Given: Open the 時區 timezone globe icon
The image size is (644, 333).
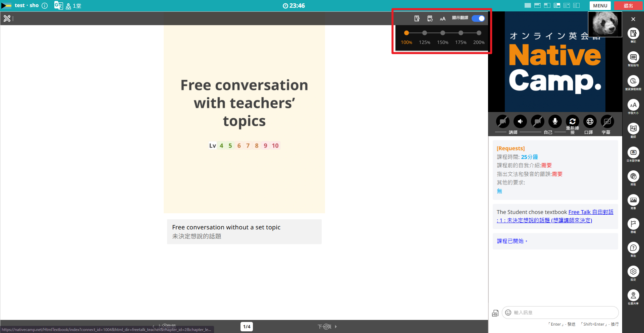Looking at the screenshot, I should point(633,176).
